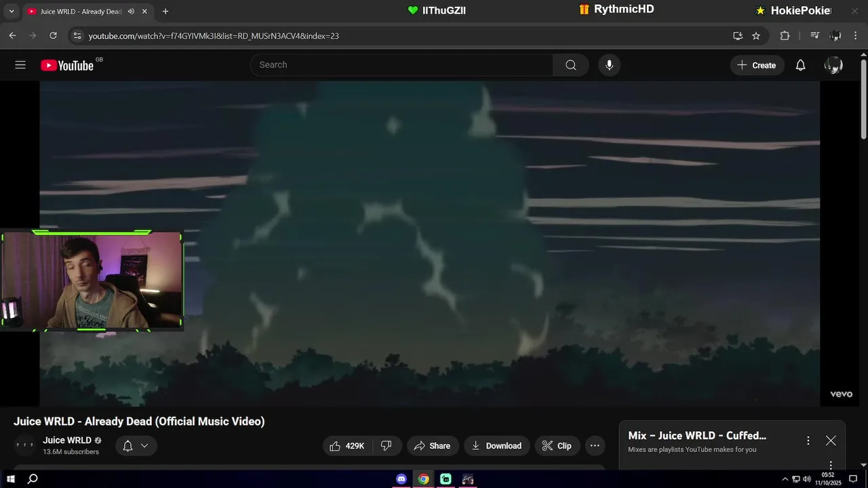
Task: Like the video with 429K likes
Action: point(347,445)
